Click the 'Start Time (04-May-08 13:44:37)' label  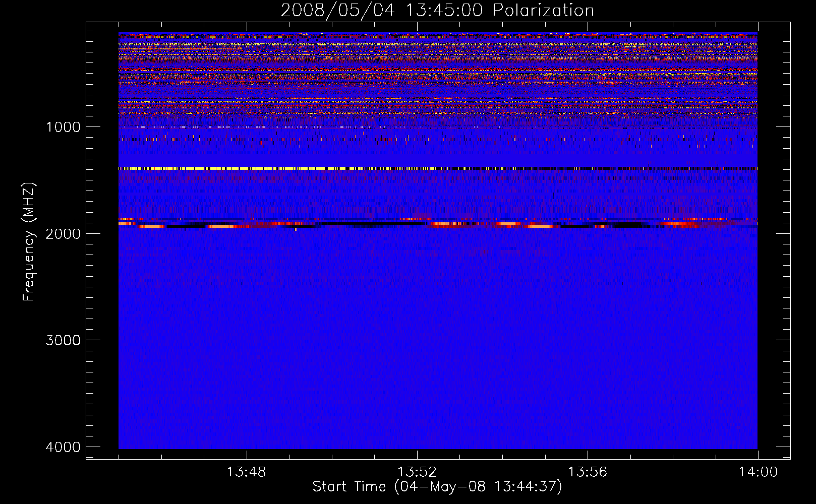(437, 487)
